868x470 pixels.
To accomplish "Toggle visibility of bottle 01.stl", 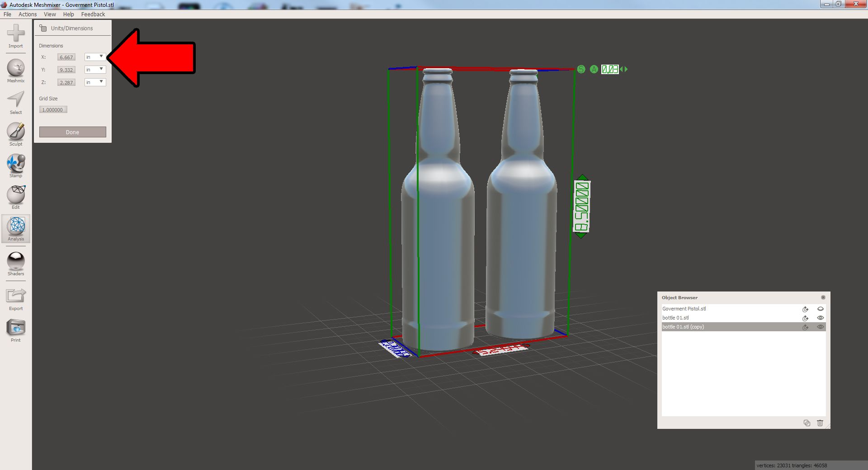I will 821,318.
